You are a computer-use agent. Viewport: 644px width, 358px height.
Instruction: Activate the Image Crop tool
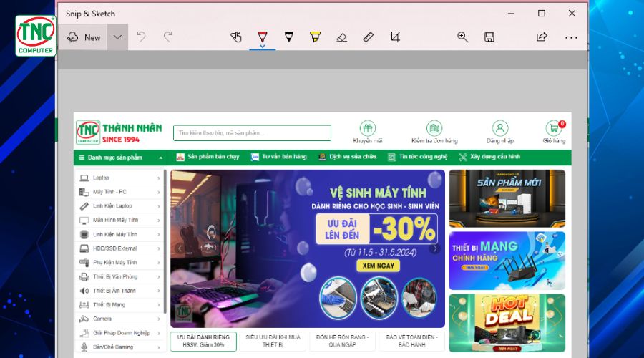(x=394, y=37)
